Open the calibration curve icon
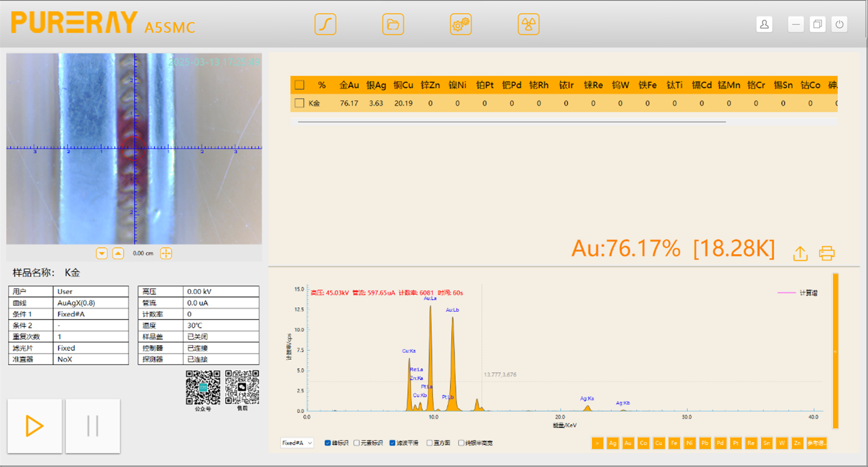Viewport: 868px width, 467px height. point(325,24)
